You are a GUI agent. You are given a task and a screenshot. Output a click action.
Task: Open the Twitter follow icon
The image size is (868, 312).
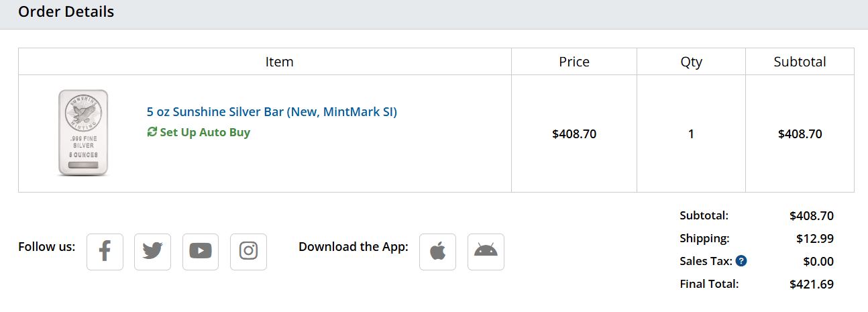point(152,252)
